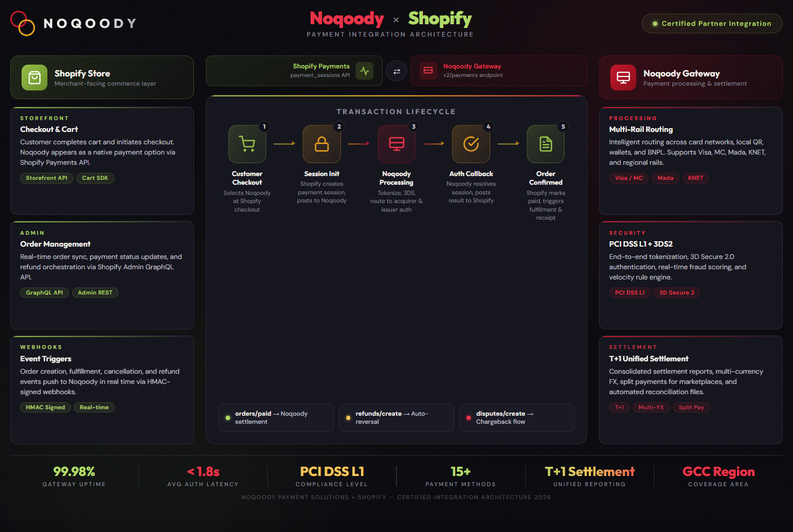Click the 'disputes/create → Chargeback flow' text

pos(505,418)
